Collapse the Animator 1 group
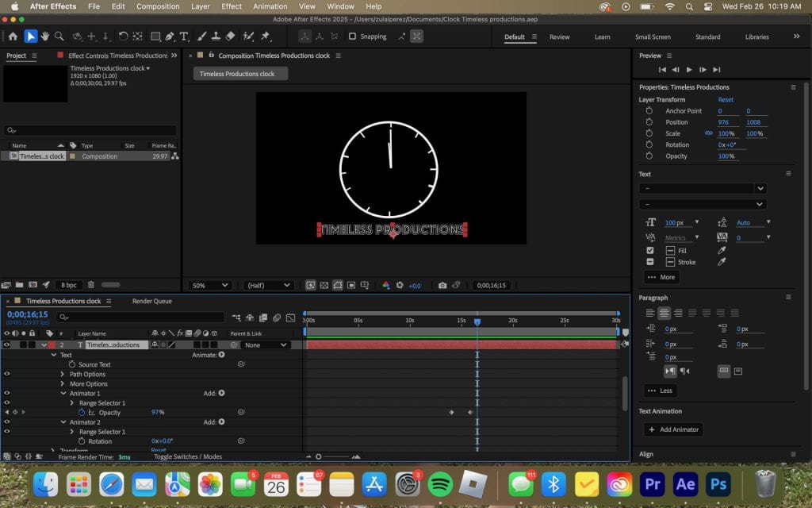 (x=63, y=394)
